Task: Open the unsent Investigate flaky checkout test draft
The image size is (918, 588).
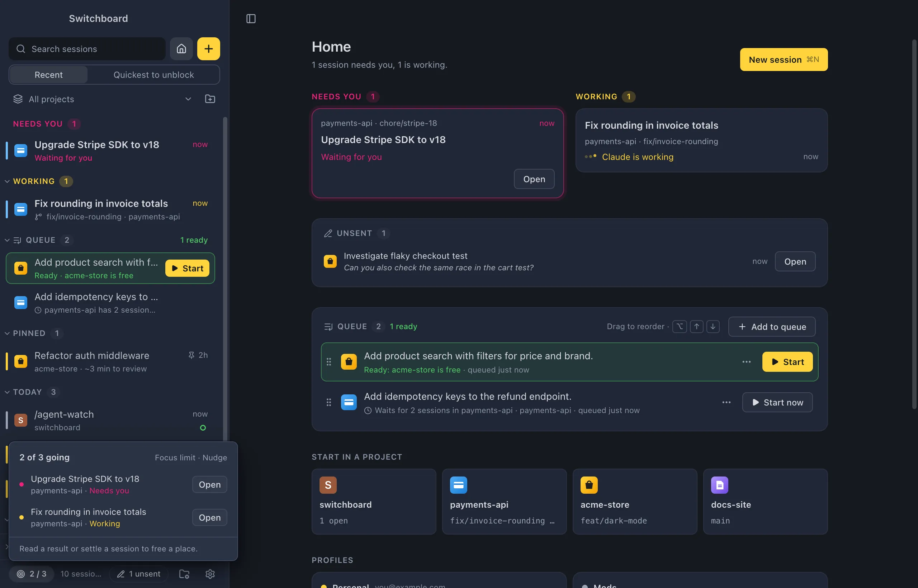Action: (795, 261)
